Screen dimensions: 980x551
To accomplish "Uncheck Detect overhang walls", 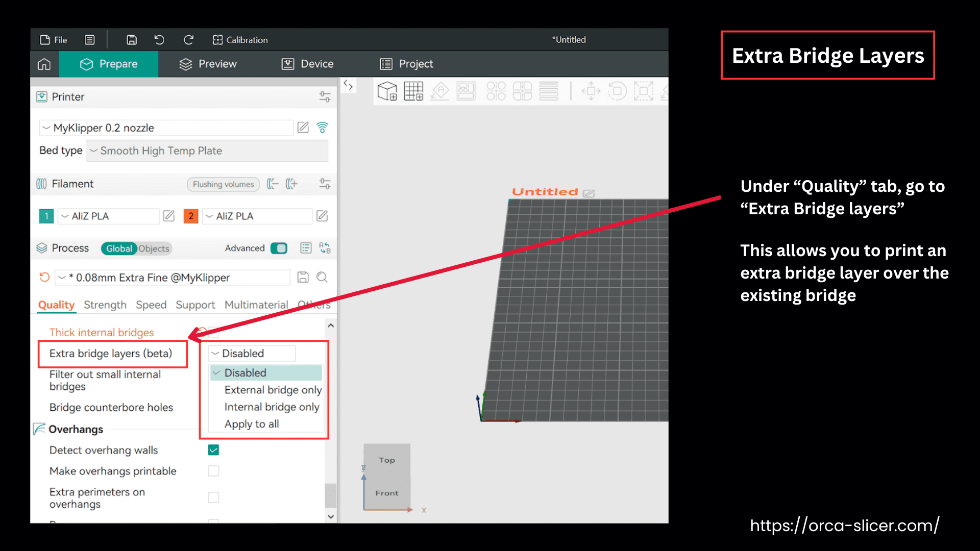I will 213,450.
